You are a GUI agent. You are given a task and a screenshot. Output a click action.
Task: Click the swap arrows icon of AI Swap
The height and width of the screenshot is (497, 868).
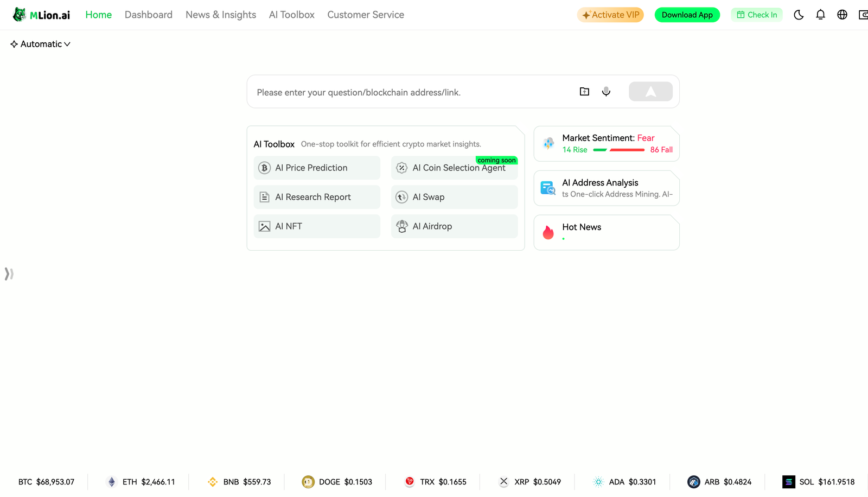tap(402, 197)
